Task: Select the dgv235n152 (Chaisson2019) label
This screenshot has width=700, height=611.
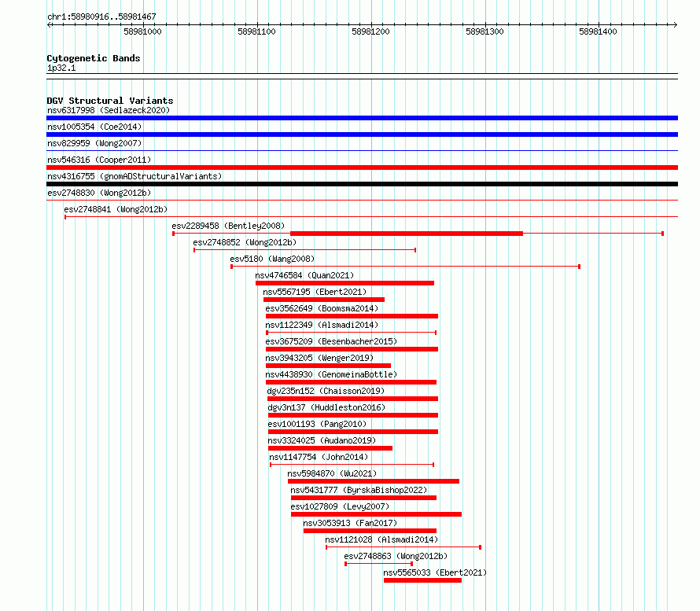Action: coord(326,391)
